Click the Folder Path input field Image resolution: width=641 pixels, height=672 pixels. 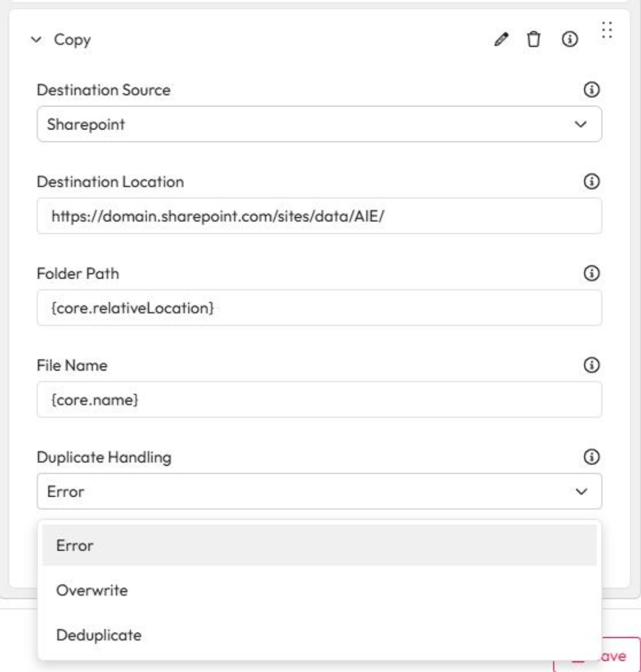(x=319, y=307)
